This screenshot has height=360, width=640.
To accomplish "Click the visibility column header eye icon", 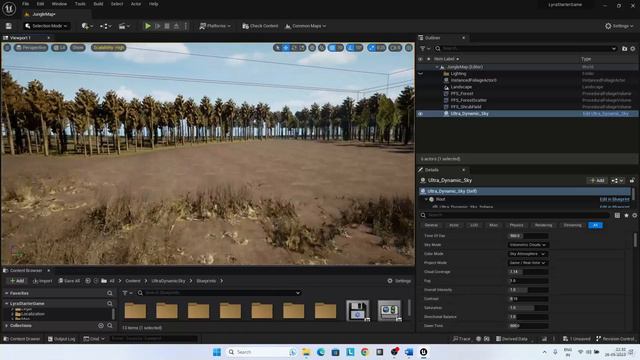I will click(420, 59).
